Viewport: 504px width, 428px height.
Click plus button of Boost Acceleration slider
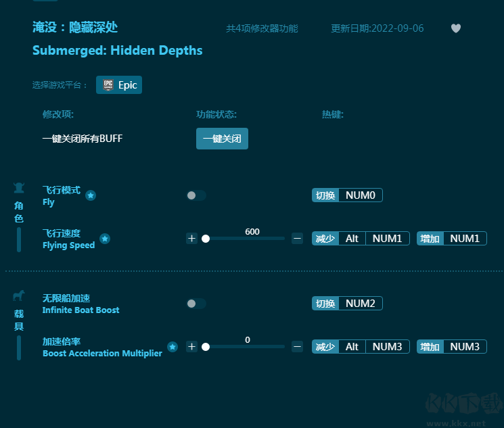(191, 347)
